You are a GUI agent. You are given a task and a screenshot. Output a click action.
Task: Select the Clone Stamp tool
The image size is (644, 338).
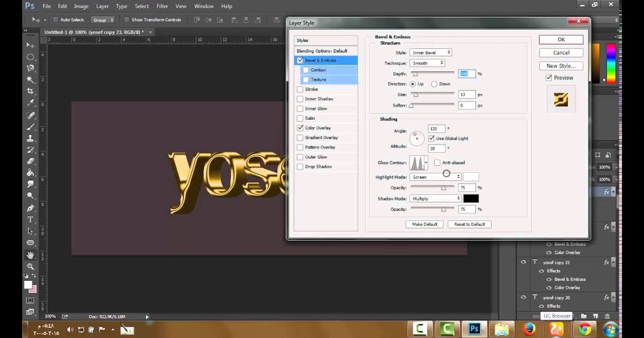[31, 138]
